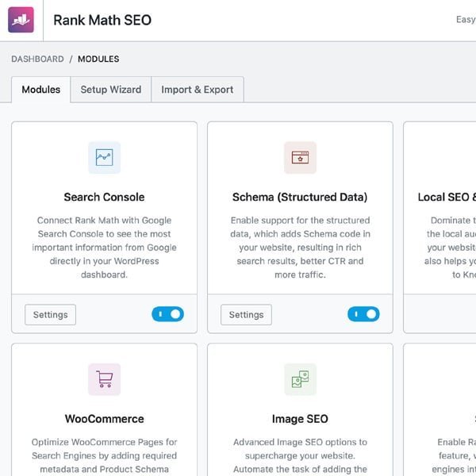Open the Setup Wizard tab

point(110,90)
